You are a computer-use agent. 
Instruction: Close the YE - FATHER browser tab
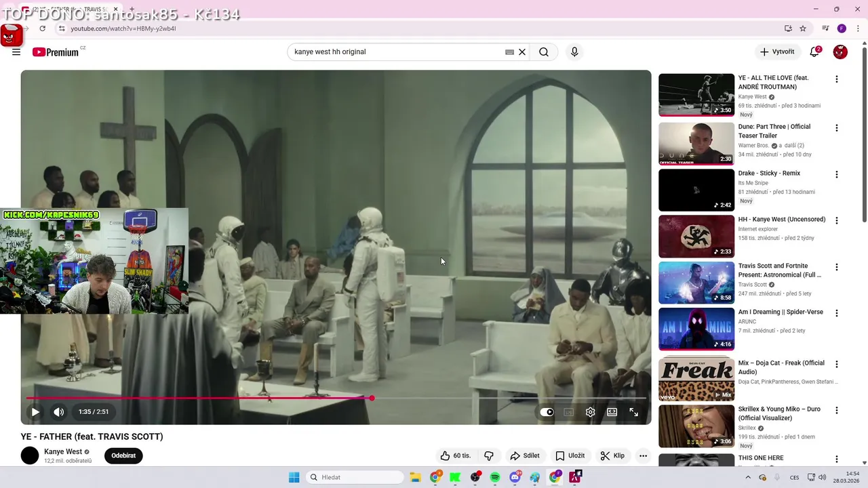tap(115, 9)
